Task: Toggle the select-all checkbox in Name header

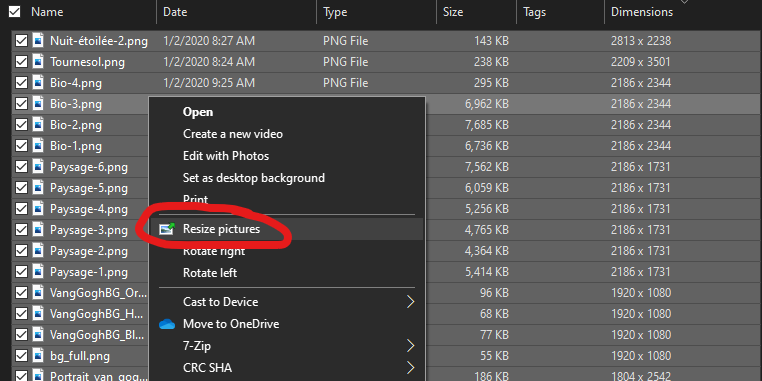Action: (x=15, y=11)
